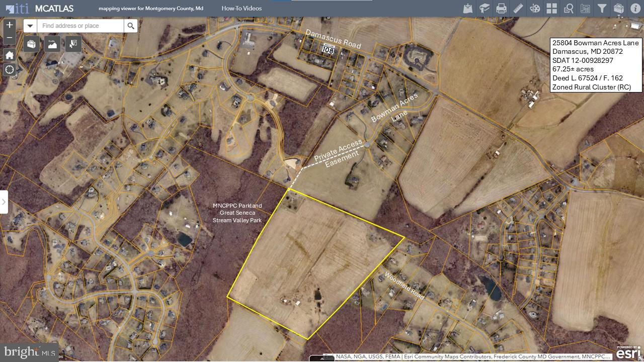Click the search magnifier button

pos(131,26)
